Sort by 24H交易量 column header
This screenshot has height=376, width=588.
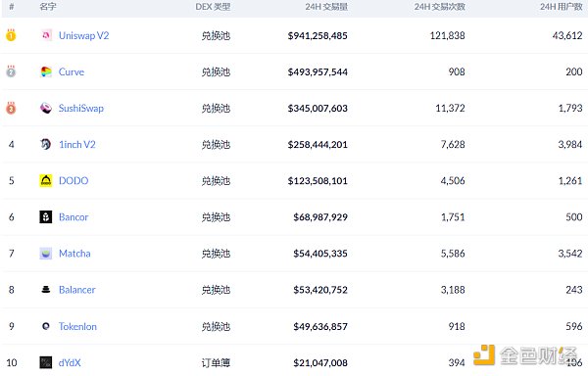(x=326, y=7)
